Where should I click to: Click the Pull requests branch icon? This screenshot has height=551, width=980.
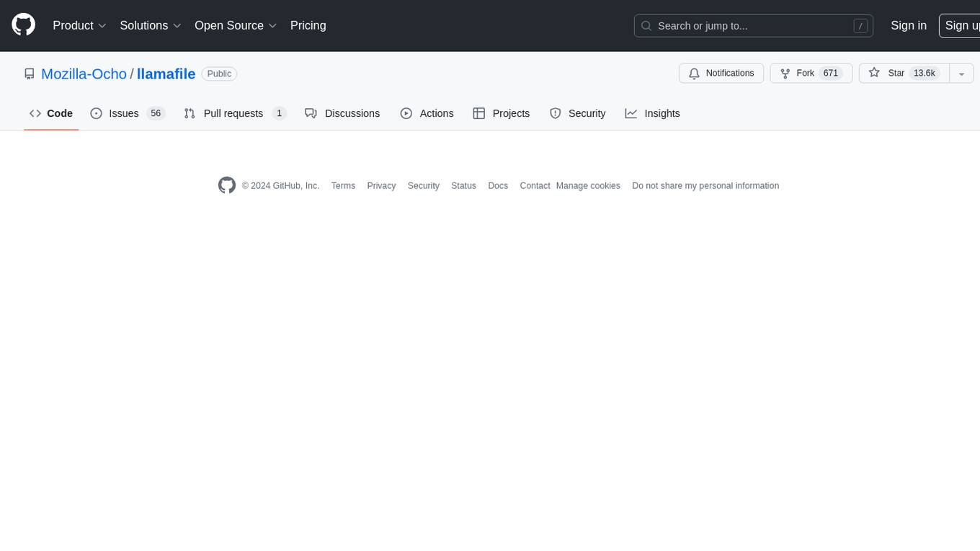click(x=190, y=113)
